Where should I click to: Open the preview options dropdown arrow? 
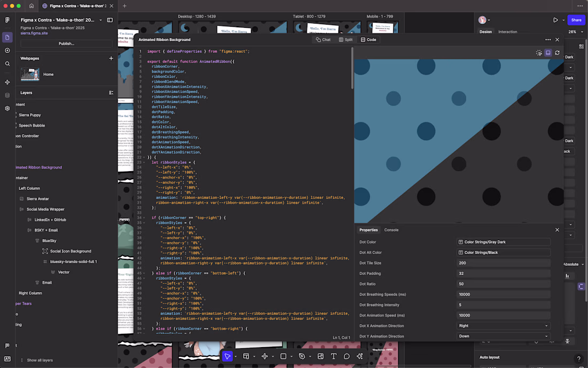563,20
